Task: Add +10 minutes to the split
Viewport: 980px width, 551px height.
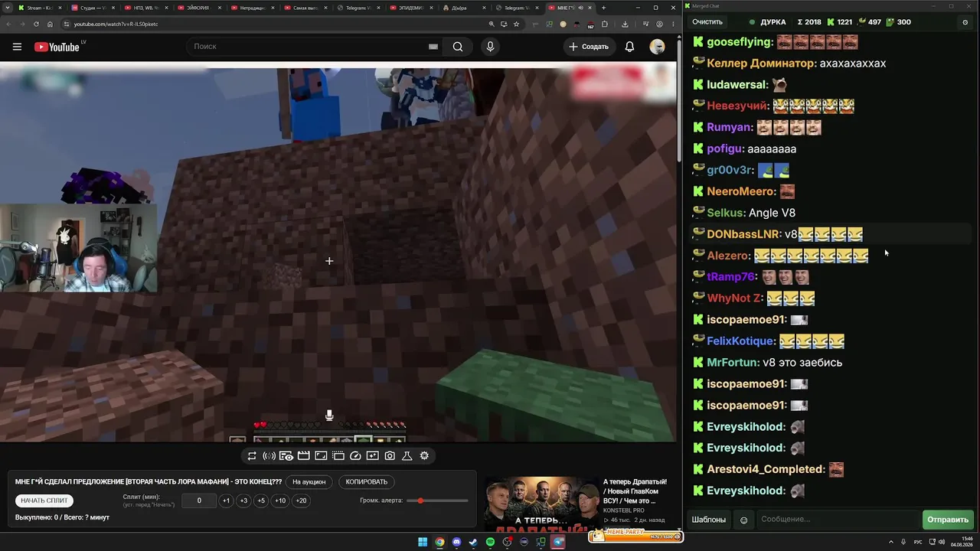Action: pos(280,501)
